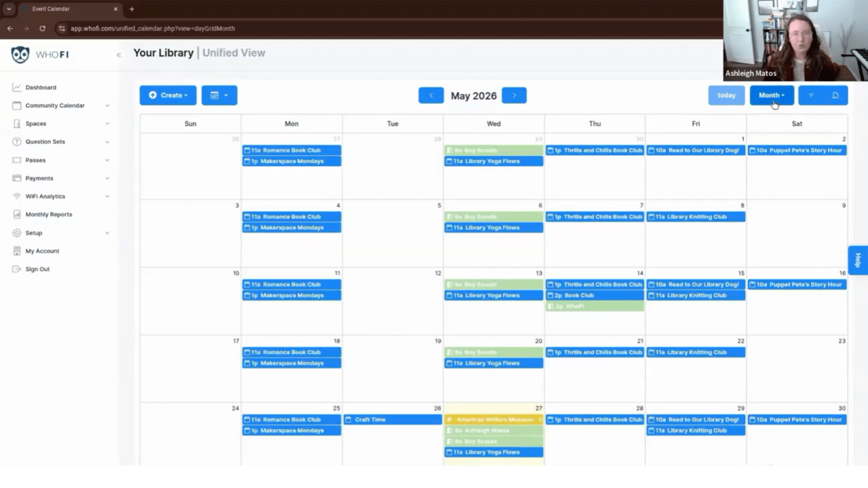Screen dimensions: 868x488
Task: Open Library Knitting Club event on May 8
Action: point(696,217)
